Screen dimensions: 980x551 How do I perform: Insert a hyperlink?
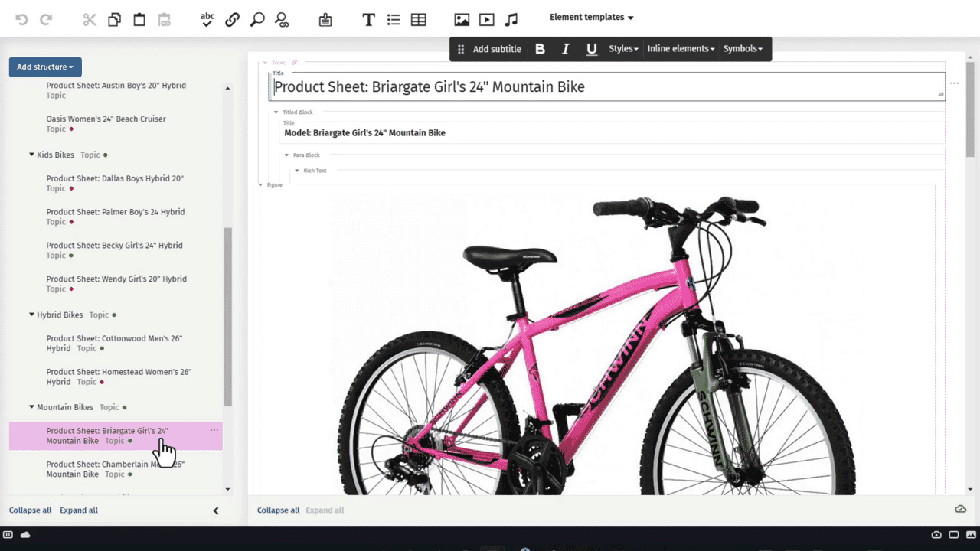point(232,19)
